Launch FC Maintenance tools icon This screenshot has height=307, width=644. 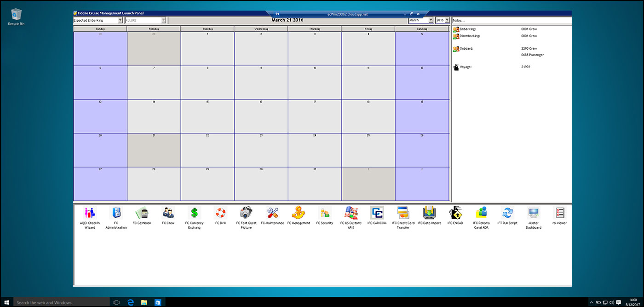pos(272,216)
